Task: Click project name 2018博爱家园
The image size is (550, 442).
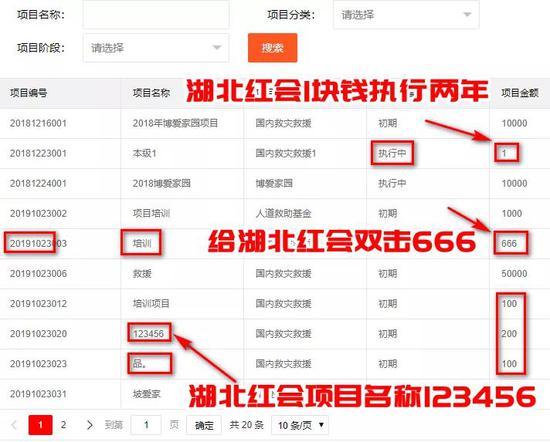Action: pyautogui.click(x=161, y=183)
